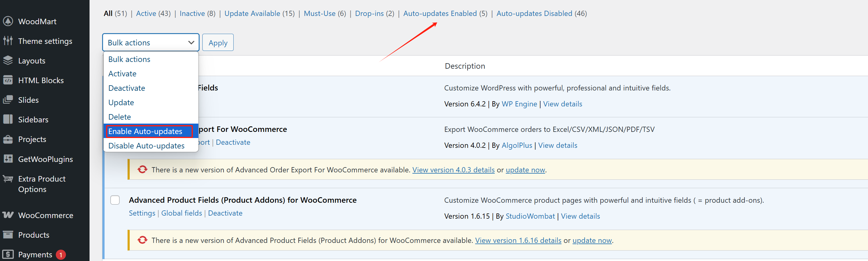Open View version 1.6.16 details link

pyautogui.click(x=518, y=240)
